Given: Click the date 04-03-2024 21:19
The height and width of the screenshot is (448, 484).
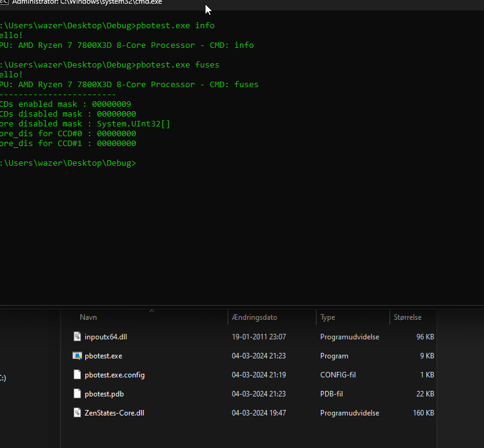Looking at the screenshot, I should tap(259, 374).
